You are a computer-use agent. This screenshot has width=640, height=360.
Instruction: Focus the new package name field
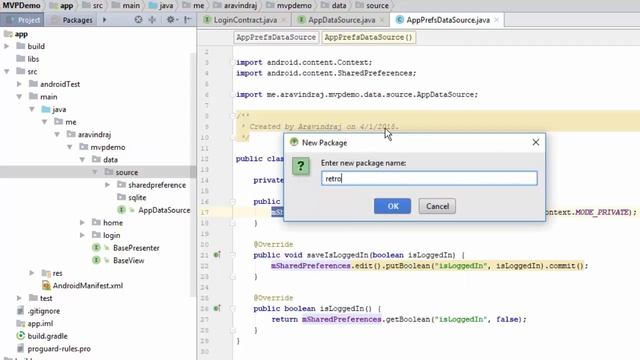coord(429,178)
